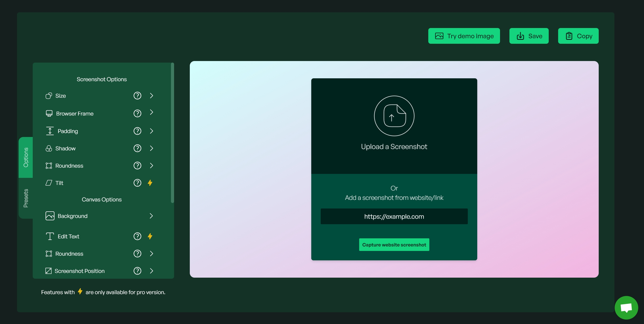The height and width of the screenshot is (324, 644).
Task: Switch to the Presets tab
Action: point(25,198)
